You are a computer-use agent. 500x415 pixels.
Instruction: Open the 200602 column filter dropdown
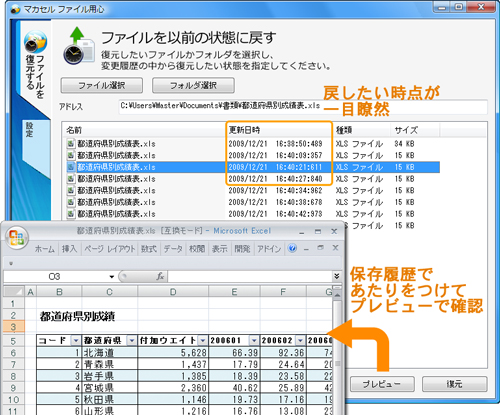point(300,340)
